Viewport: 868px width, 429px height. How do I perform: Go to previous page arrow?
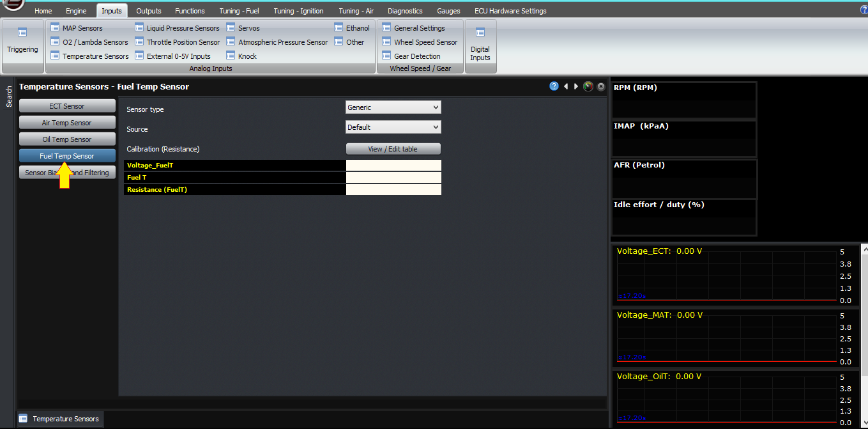pyautogui.click(x=566, y=86)
